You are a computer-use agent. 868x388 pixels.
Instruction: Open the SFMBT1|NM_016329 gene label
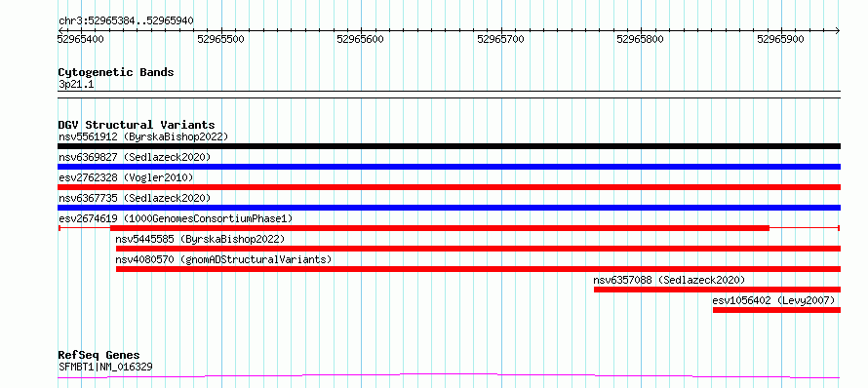tap(105, 367)
